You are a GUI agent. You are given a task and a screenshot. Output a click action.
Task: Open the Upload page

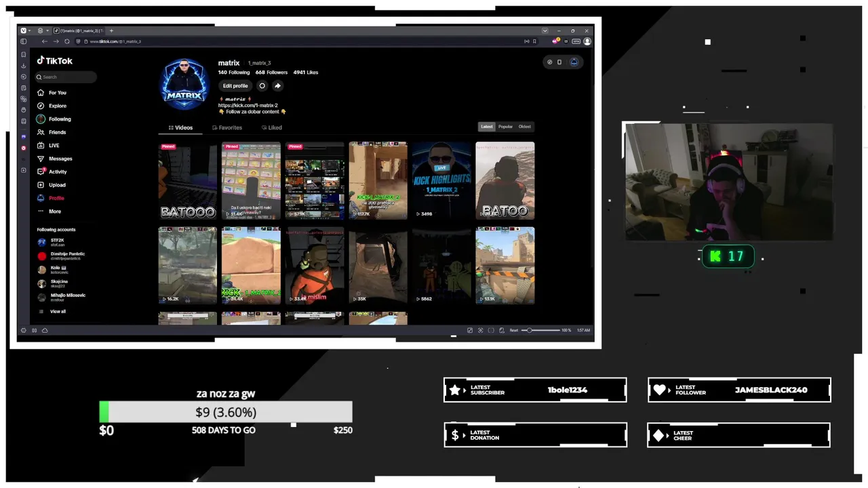point(52,185)
